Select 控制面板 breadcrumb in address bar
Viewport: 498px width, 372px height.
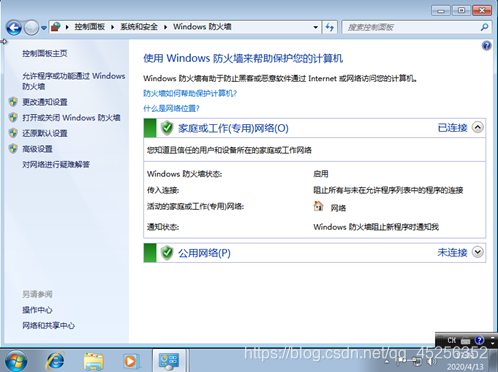89,27
